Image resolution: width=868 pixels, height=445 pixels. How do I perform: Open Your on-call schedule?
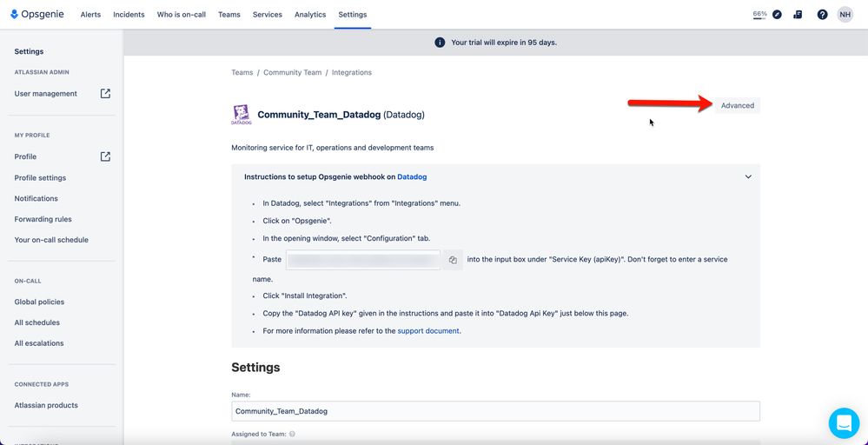tap(51, 240)
